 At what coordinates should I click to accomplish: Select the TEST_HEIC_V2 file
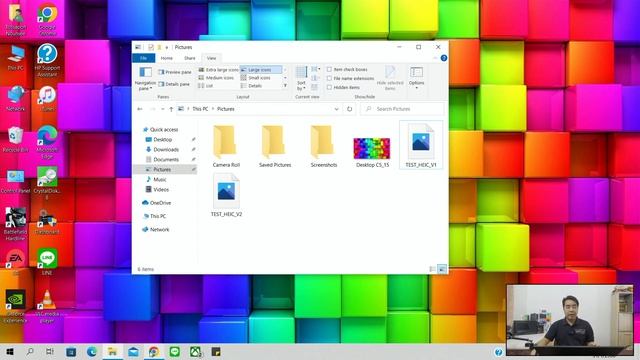click(226, 195)
